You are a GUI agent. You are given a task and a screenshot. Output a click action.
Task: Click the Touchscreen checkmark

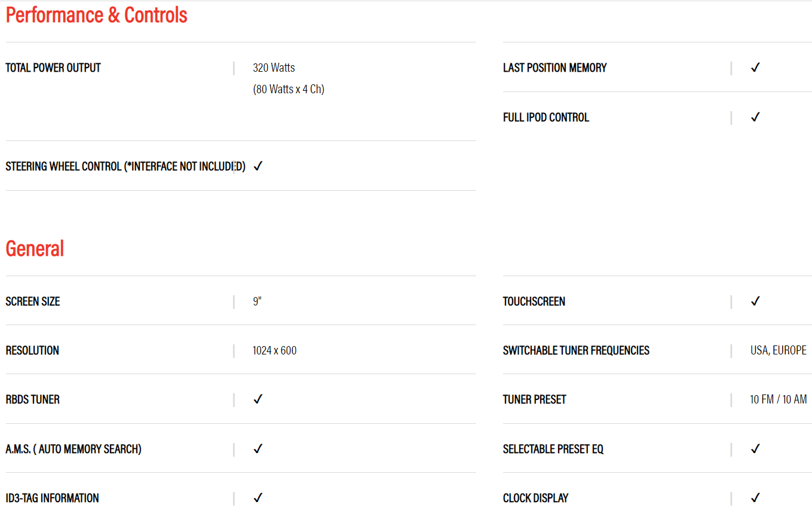tap(755, 301)
